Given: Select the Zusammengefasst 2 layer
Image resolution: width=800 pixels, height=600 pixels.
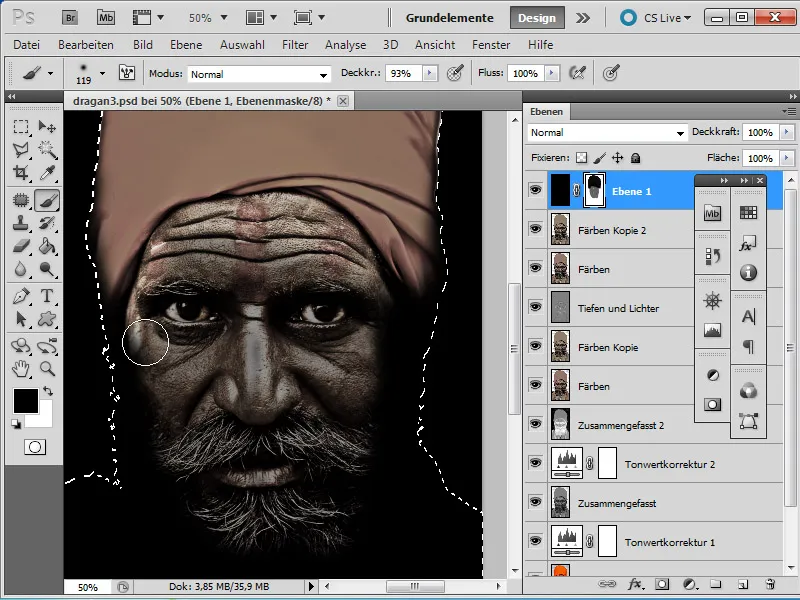Looking at the screenshot, I should click(x=620, y=425).
